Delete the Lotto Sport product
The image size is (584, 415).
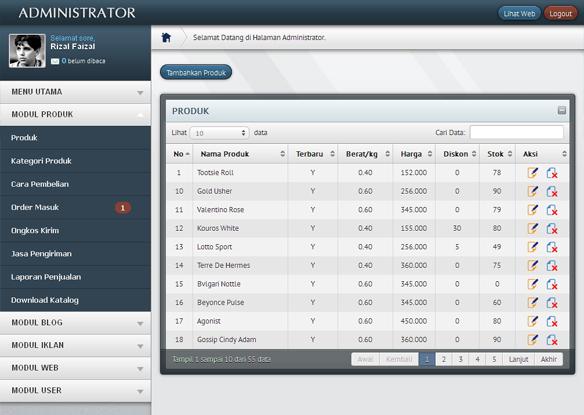pos(552,247)
